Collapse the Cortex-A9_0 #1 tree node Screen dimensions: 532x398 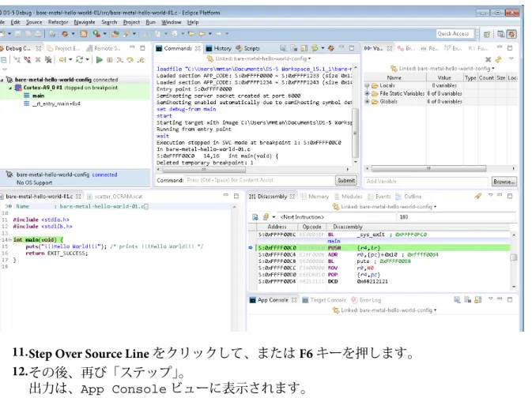tap(9, 88)
